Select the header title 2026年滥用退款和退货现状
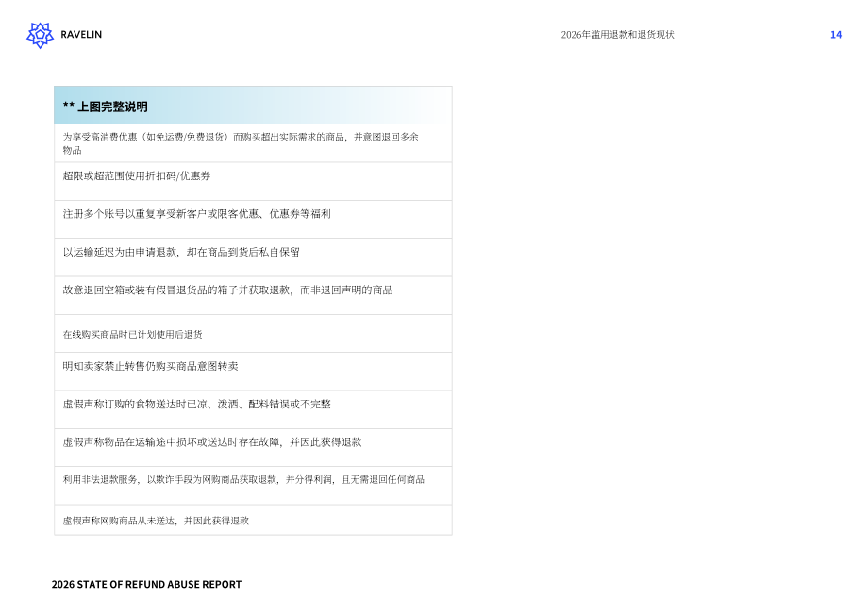Image resolution: width=868 pixels, height=614 pixels. coord(617,34)
